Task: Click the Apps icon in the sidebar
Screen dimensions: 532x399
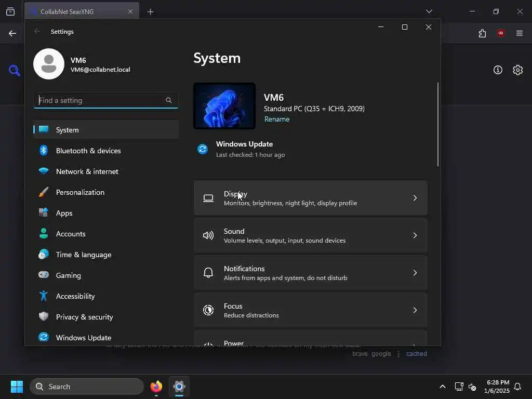Action: [x=44, y=212]
